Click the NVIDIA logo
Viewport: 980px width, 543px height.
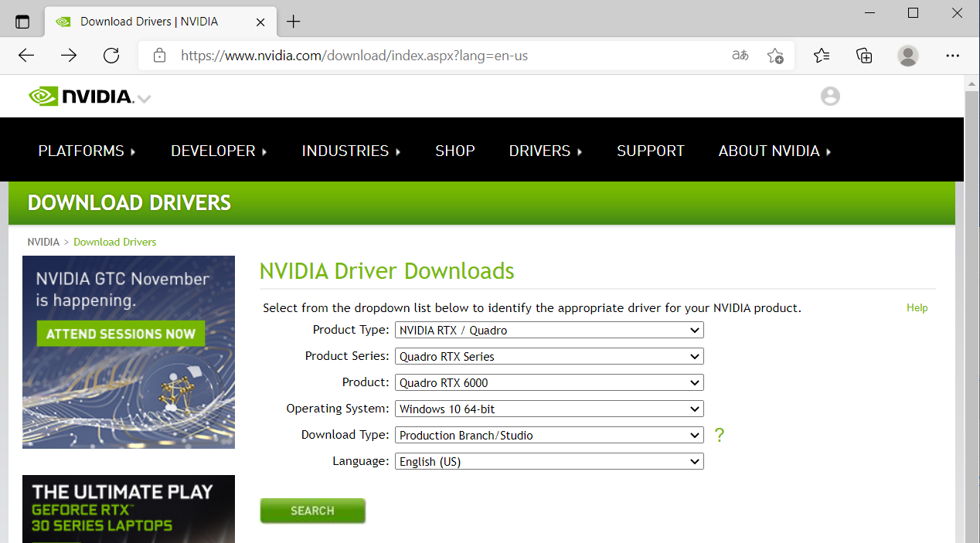pyautogui.click(x=81, y=97)
